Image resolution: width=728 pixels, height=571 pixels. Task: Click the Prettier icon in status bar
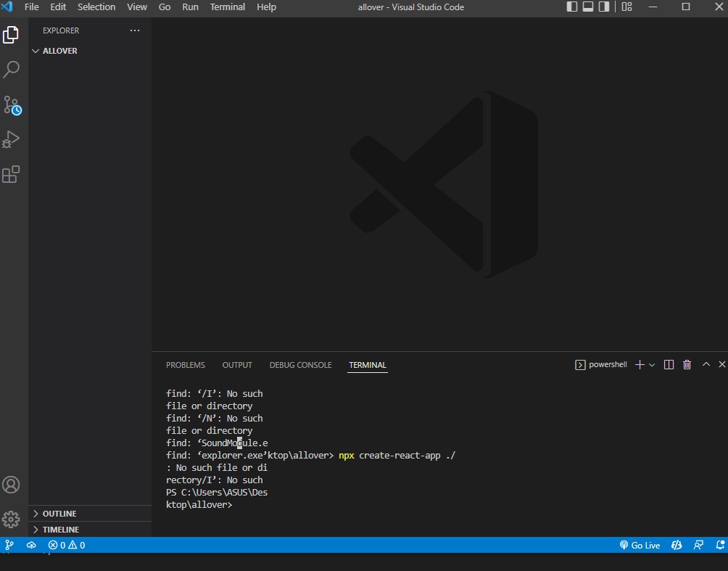677,545
